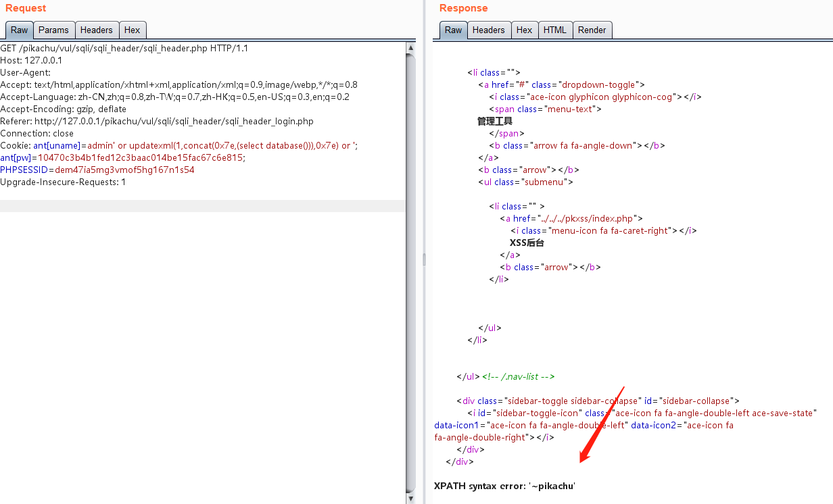Select the Response Raw tab
833x504 pixels.
(454, 30)
